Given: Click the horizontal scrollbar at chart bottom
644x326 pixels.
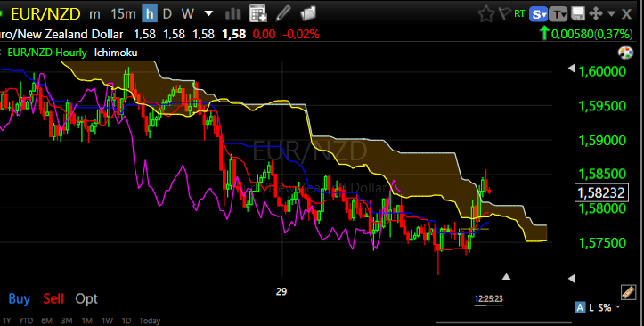Looking at the screenshot, I should coord(503,322).
